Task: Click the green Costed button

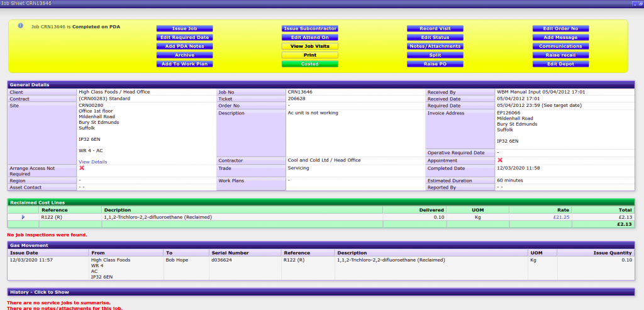Action: [x=309, y=64]
